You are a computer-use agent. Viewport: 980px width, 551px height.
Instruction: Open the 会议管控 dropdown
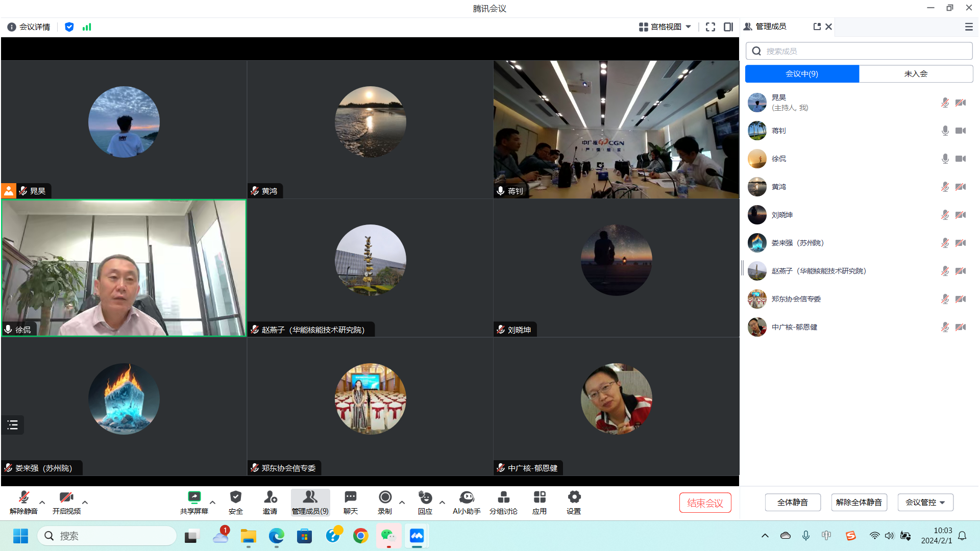tap(925, 503)
